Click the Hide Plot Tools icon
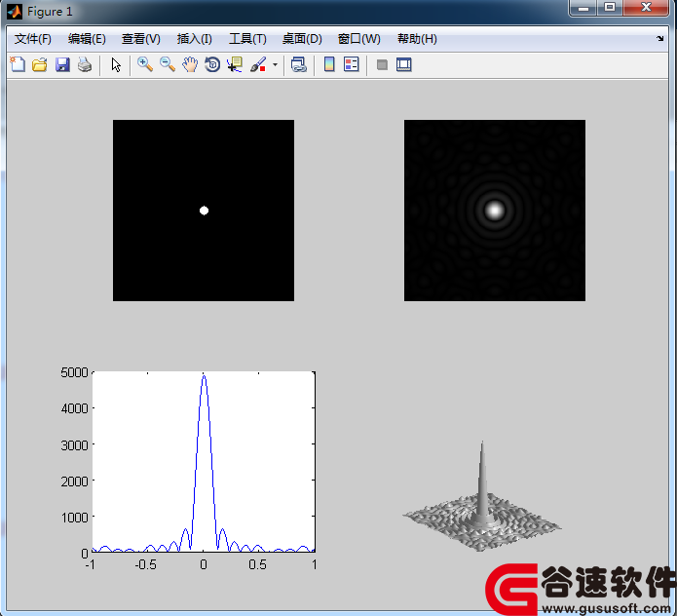The image size is (677, 616). click(382, 64)
